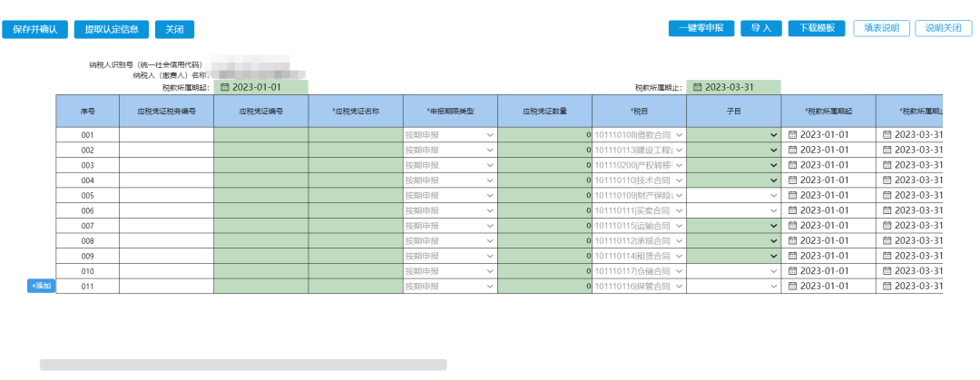The height and width of the screenshot is (380, 980).
Task: Open row 008 税款所属期止 calendar icon
Action: [x=887, y=241]
